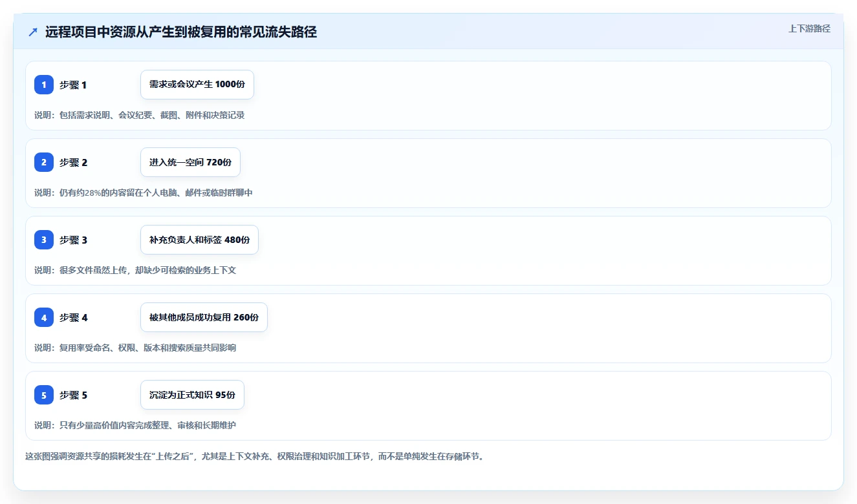The image size is (857, 504).
Task: Click the 步骤 5 label
Action: click(x=73, y=395)
